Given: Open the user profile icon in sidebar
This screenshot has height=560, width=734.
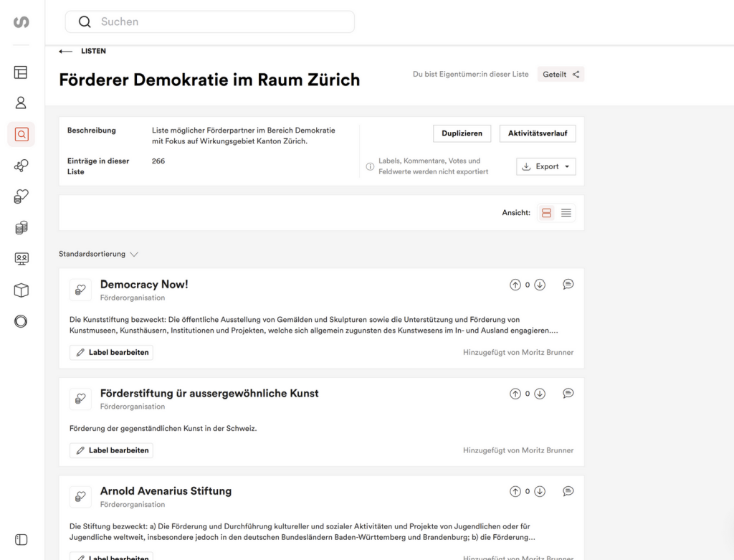Looking at the screenshot, I should (x=21, y=103).
